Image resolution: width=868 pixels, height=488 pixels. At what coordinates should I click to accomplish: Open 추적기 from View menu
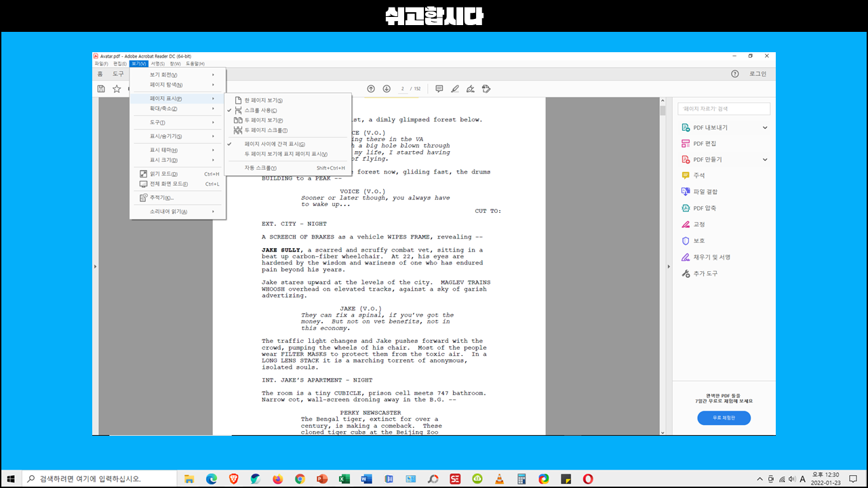178,198
